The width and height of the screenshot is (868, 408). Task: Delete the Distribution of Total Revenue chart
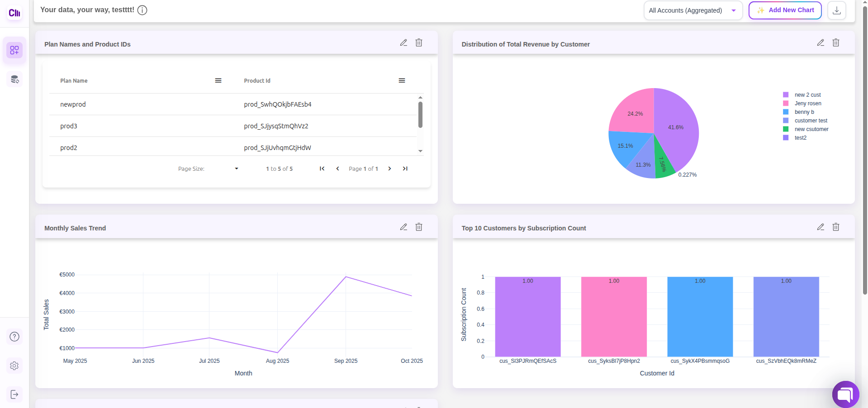(x=835, y=43)
